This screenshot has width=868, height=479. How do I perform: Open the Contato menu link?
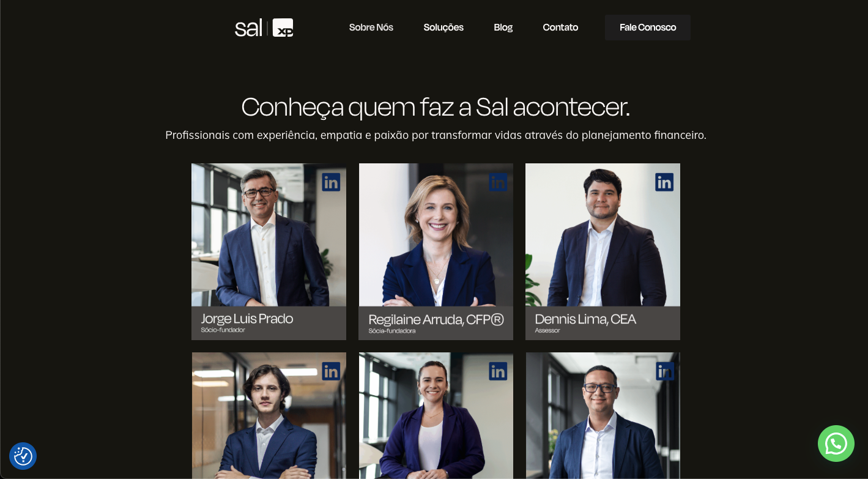point(560,28)
